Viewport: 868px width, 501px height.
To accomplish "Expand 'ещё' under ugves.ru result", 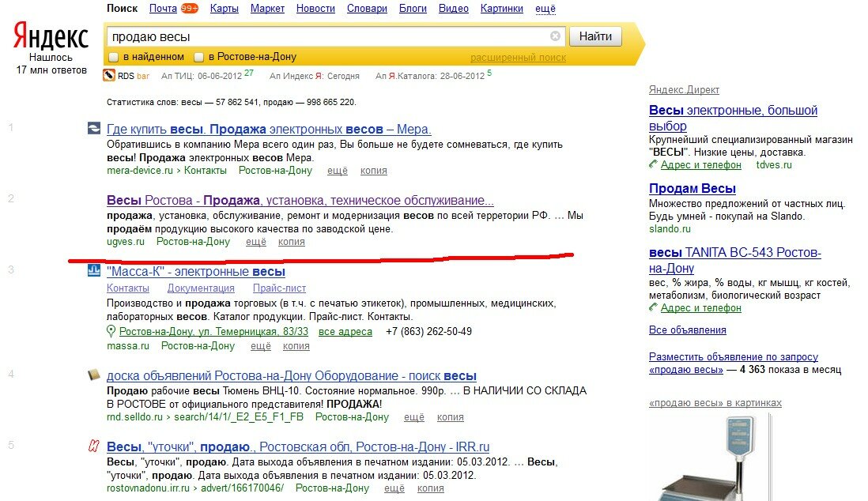I will click(256, 241).
